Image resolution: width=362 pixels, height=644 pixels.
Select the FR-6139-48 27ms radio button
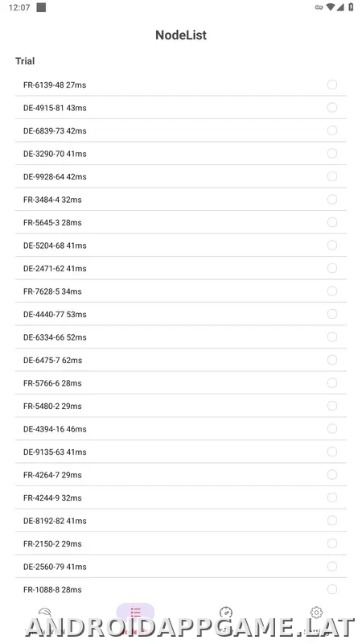pos(332,85)
